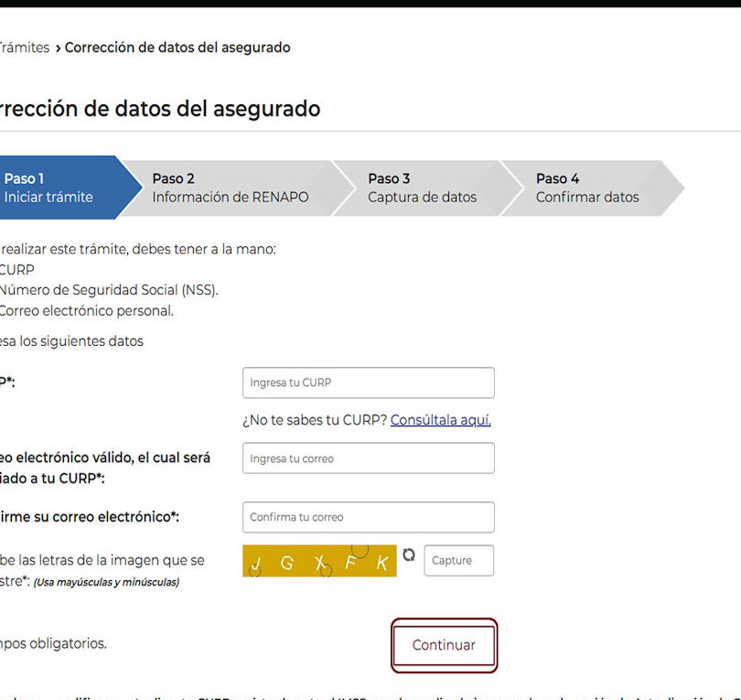
Task: Click the refresh captcha icon
Action: tap(409, 555)
